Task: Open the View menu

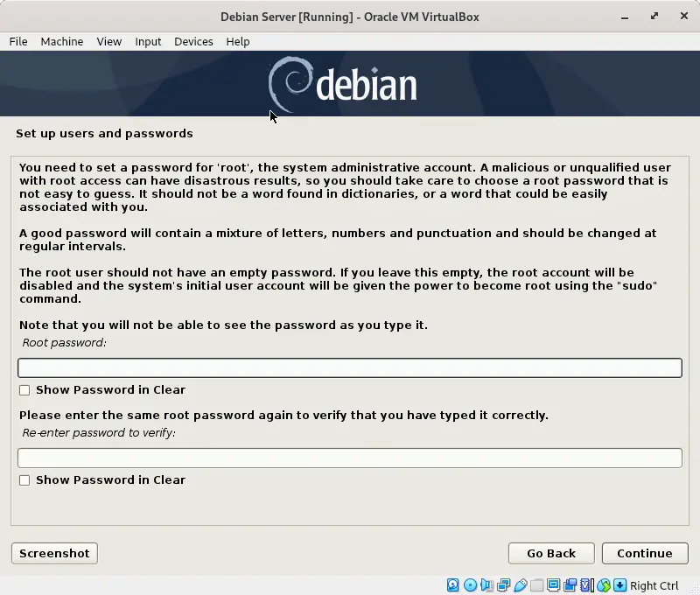Action: 109,41
